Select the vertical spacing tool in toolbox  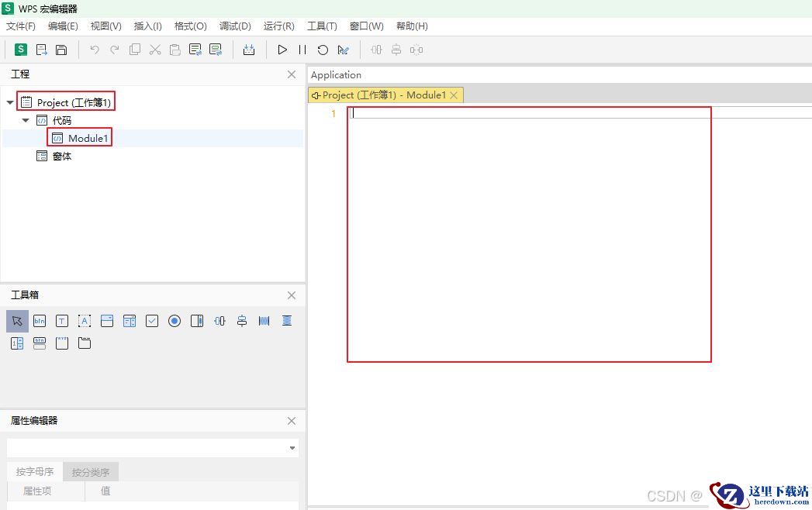pyautogui.click(x=287, y=321)
